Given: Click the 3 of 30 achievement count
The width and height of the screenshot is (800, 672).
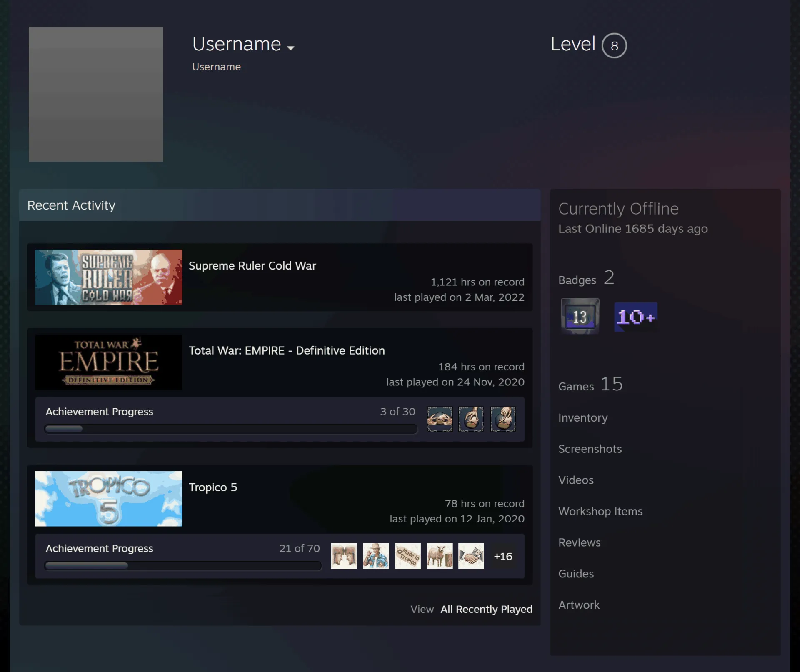Looking at the screenshot, I should tap(397, 412).
